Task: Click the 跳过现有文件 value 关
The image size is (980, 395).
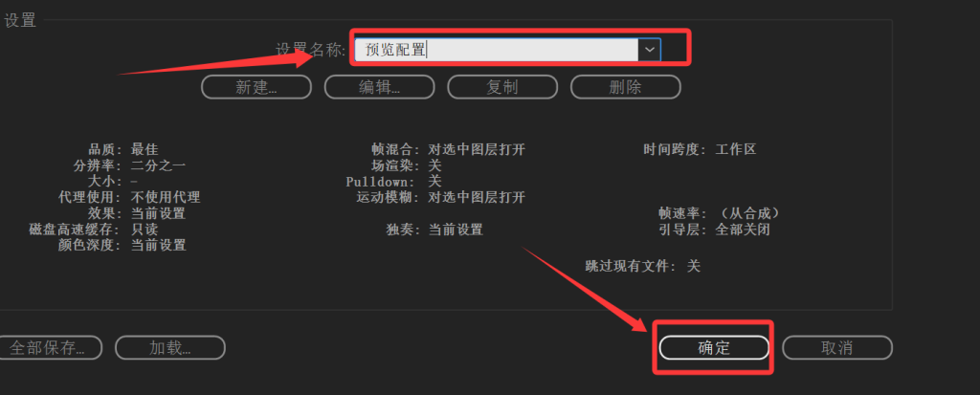Action: click(694, 266)
